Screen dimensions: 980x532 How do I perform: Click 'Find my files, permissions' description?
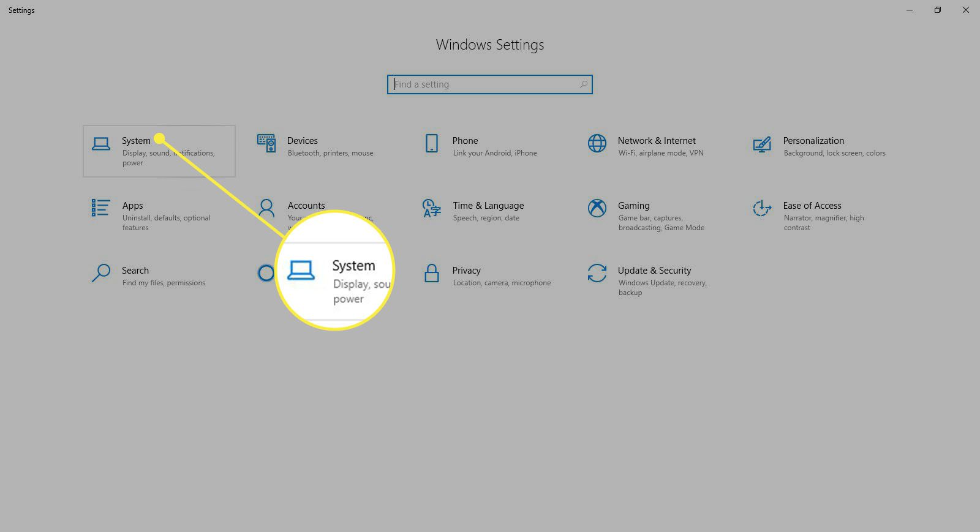[x=164, y=283]
